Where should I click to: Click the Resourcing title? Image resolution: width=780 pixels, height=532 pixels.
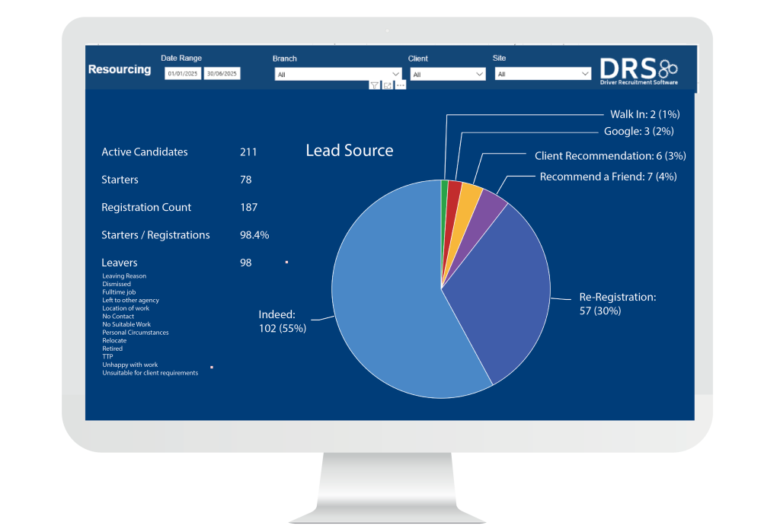(120, 69)
